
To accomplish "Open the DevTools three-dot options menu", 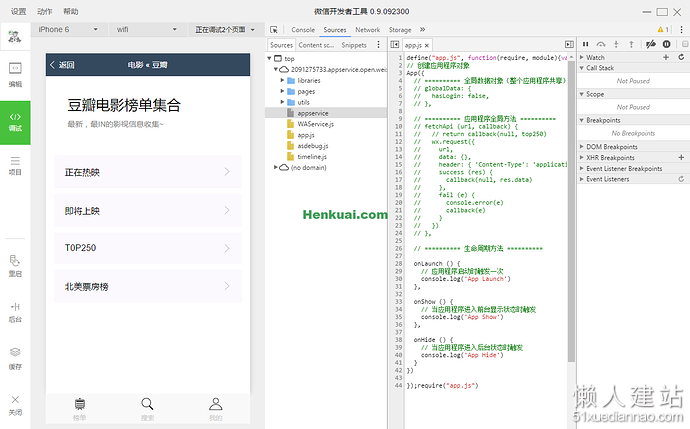I will 682,29.
